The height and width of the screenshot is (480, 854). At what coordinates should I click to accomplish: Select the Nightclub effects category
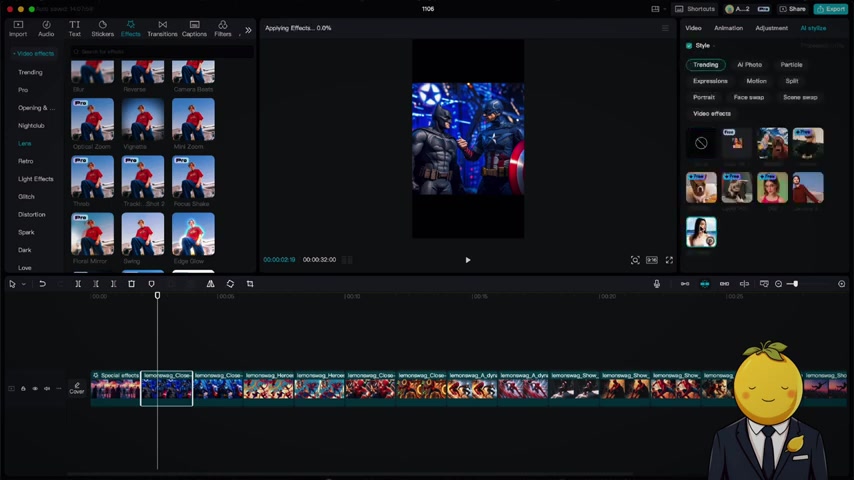pyautogui.click(x=31, y=125)
